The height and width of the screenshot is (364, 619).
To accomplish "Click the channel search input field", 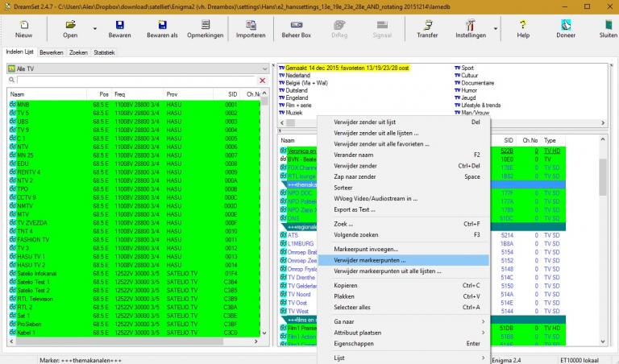I will [133, 81].
